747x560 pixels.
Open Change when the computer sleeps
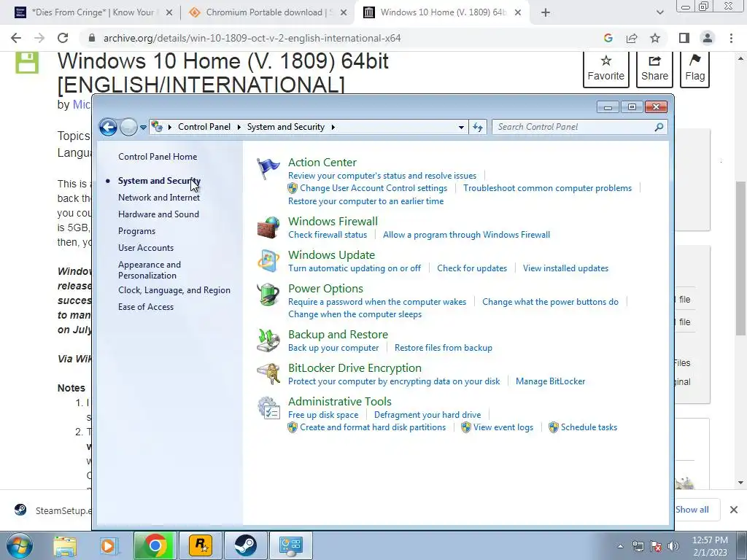click(x=355, y=314)
